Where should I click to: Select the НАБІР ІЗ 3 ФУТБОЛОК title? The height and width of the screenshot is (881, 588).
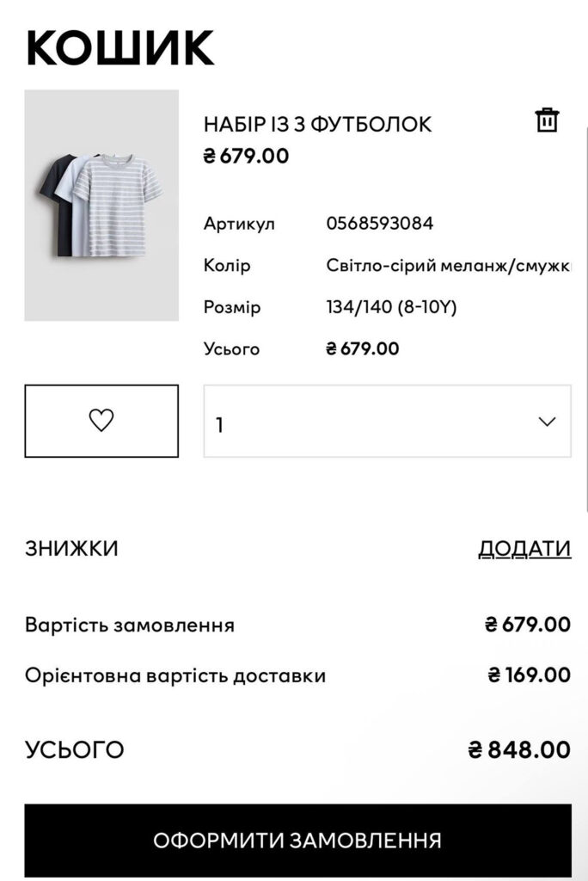(316, 123)
